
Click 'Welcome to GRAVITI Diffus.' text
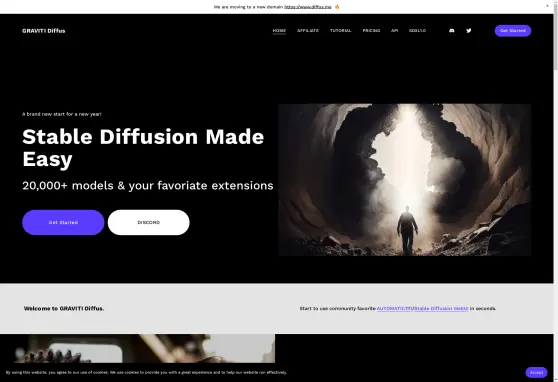(64, 309)
